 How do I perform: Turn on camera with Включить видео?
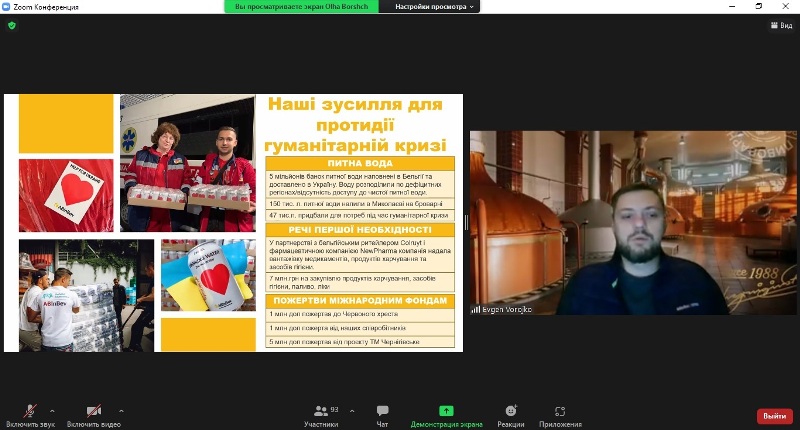click(93, 411)
